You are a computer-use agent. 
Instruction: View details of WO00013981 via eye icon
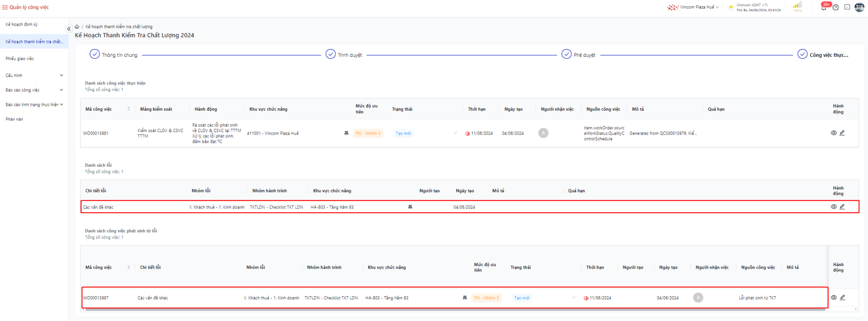click(834, 133)
